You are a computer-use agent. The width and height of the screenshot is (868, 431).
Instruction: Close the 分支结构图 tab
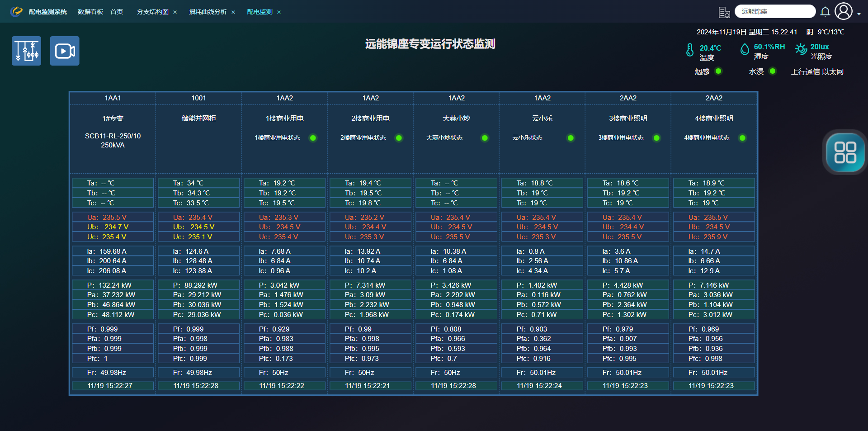click(175, 12)
